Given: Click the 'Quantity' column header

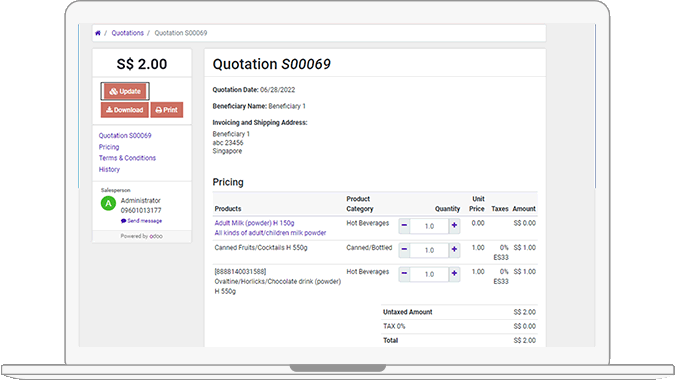Looking at the screenshot, I should tap(447, 209).
